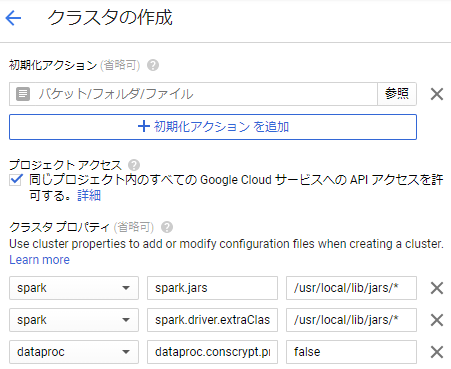Click the クラスタの作成 page title

pos(110,18)
